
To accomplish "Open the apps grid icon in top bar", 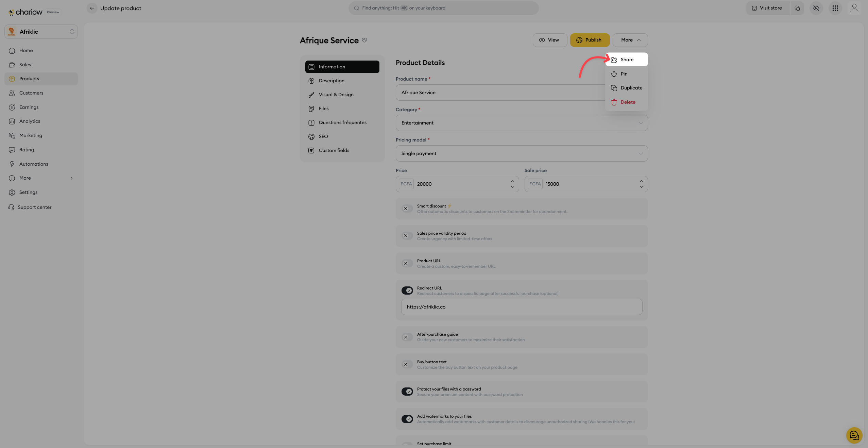I will point(835,8).
